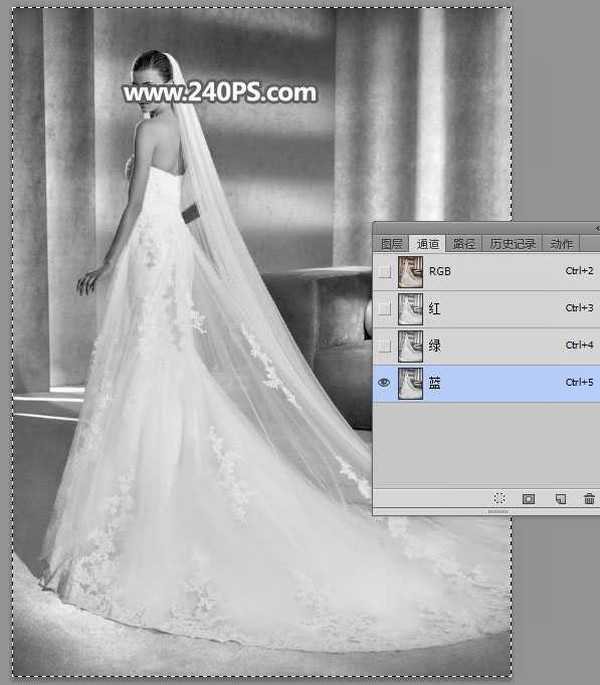Delete current channel using trash icon
The image size is (600, 685).
pyautogui.click(x=589, y=498)
